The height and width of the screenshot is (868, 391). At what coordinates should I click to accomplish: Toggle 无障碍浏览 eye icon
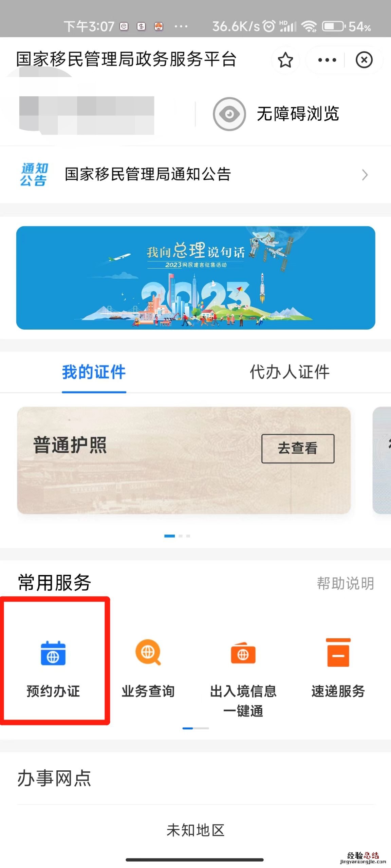point(229,114)
